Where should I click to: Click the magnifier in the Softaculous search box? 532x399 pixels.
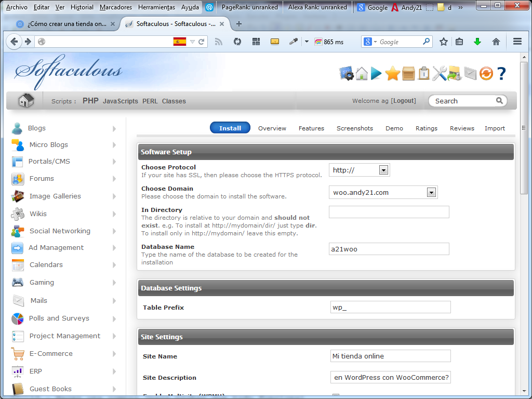coord(499,101)
